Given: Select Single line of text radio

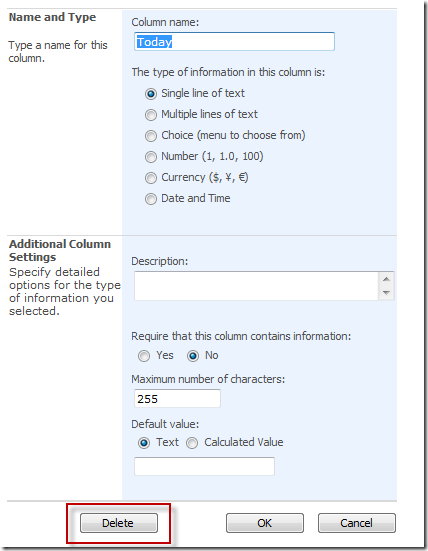Looking at the screenshot, I should coord(151,94).
